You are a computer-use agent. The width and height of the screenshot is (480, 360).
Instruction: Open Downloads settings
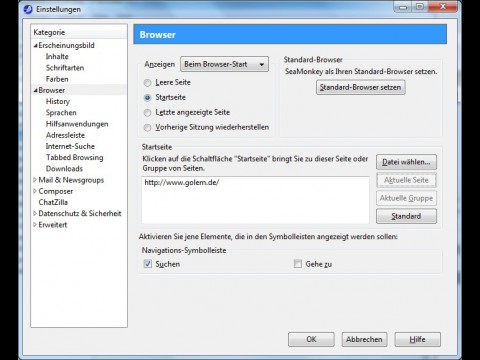(x=64, y=169)
